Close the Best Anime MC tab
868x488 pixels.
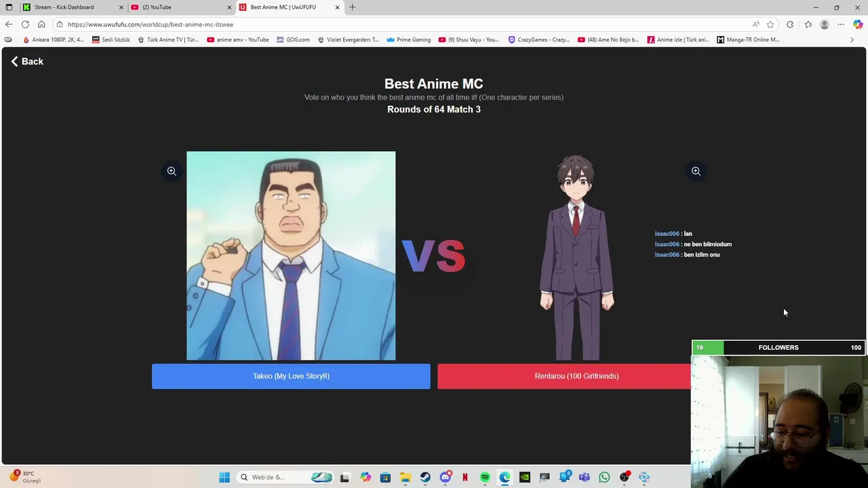[337, 7]
